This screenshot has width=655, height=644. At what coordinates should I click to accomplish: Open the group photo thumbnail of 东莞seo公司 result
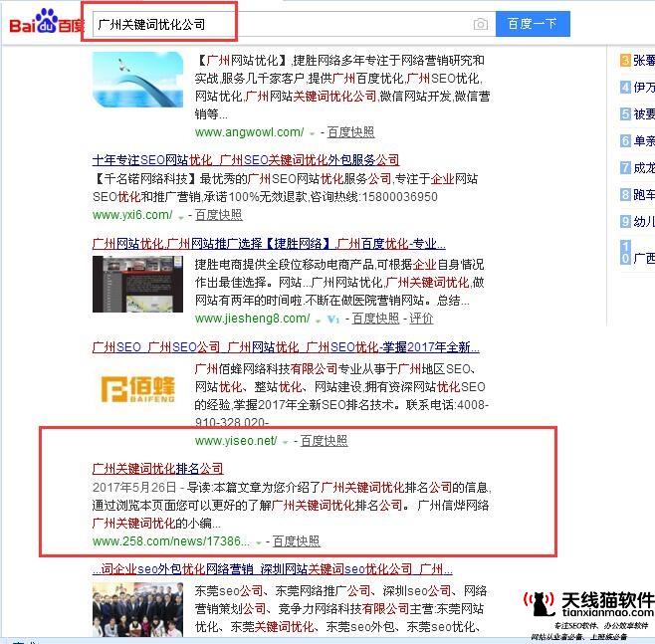[x=137, y=609]
